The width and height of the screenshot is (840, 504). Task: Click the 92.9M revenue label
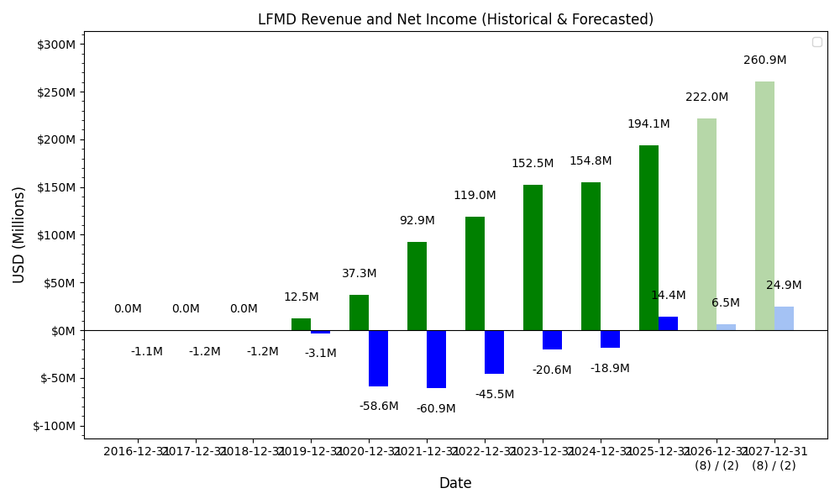click(417, 220)
